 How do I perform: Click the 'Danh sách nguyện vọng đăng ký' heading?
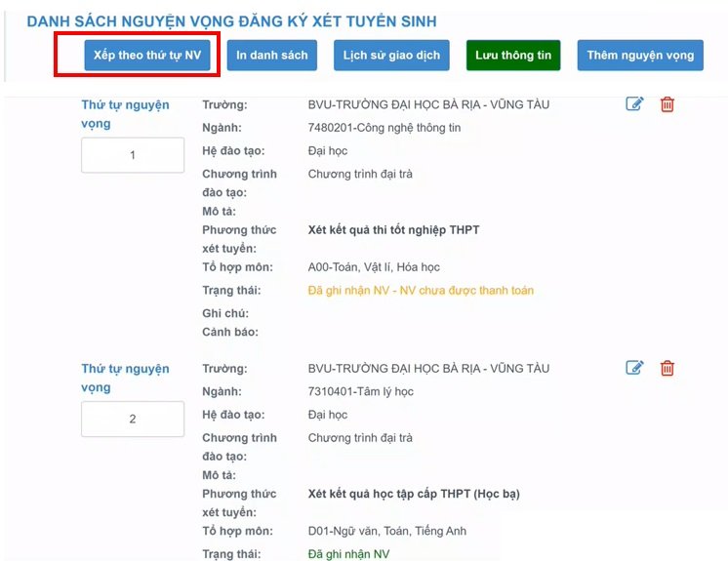tap(231, 20)
